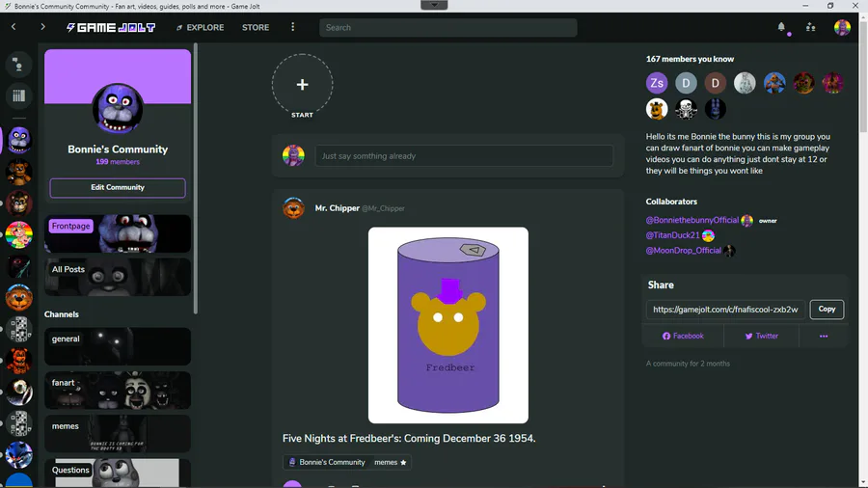This screenshot has height=488, width=868.
Task: Click the Bonnie's Community post tag
Action: [x=327, y=462]
